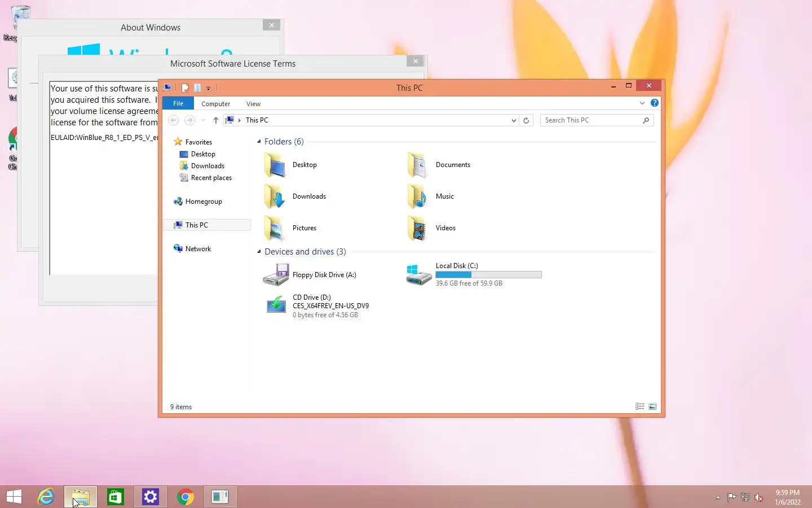The width and height of the screenshot is (812, 508).
Task: Go up one level with the Up arrow
Action: click(215, 120)
